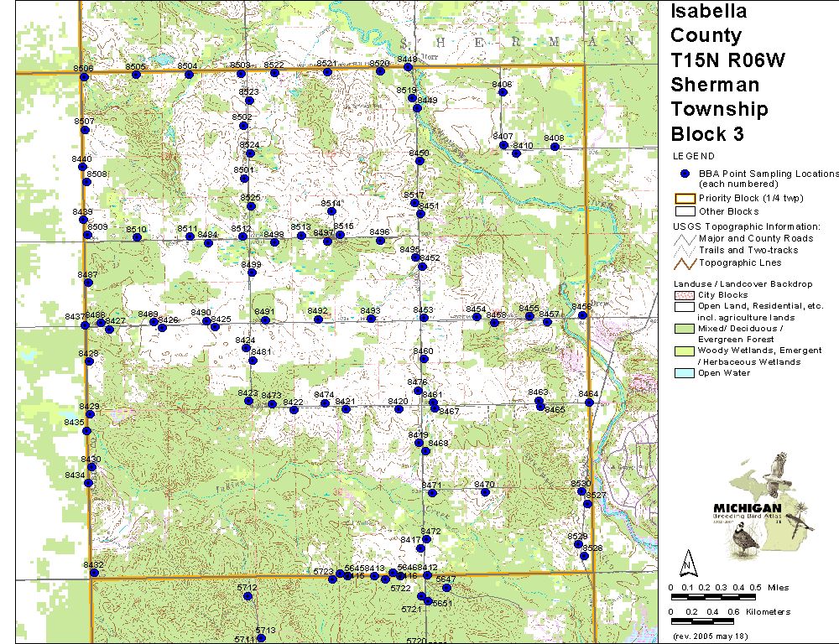Select sampling location 8492
839x644 pixels.
click(x=319, y=319)
